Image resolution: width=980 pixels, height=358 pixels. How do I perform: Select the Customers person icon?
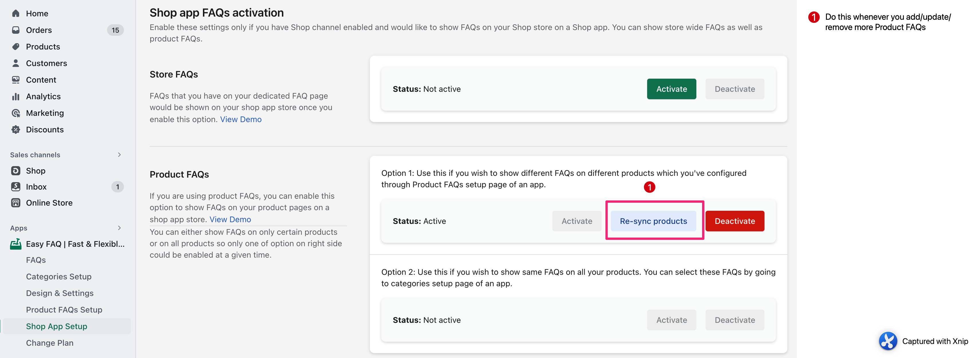click(x=15, y=63)
